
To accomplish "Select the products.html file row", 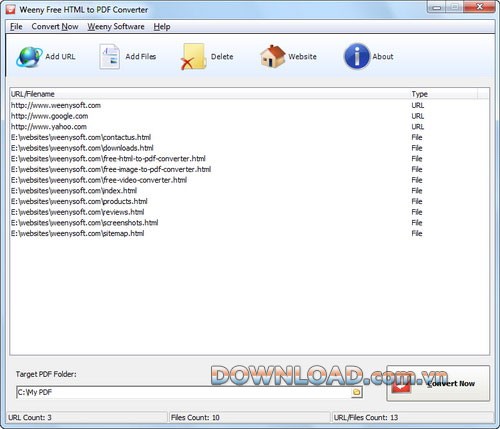I will pos(250,201).
